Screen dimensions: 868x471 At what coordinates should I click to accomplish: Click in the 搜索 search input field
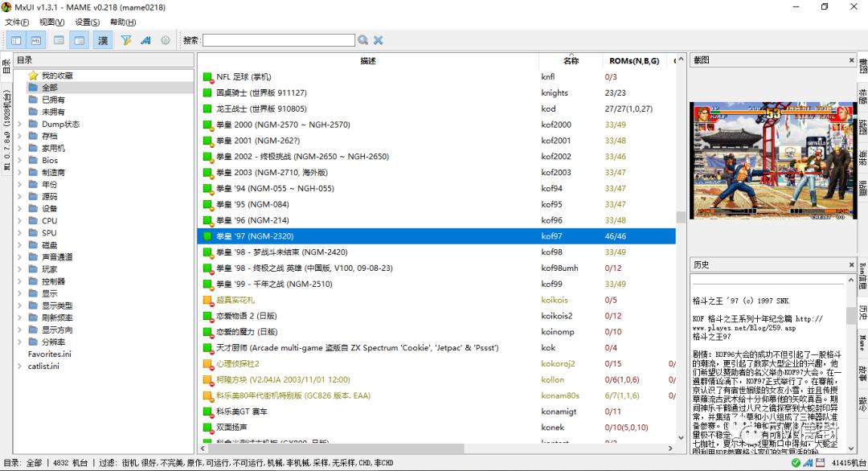tap(278, 40)
